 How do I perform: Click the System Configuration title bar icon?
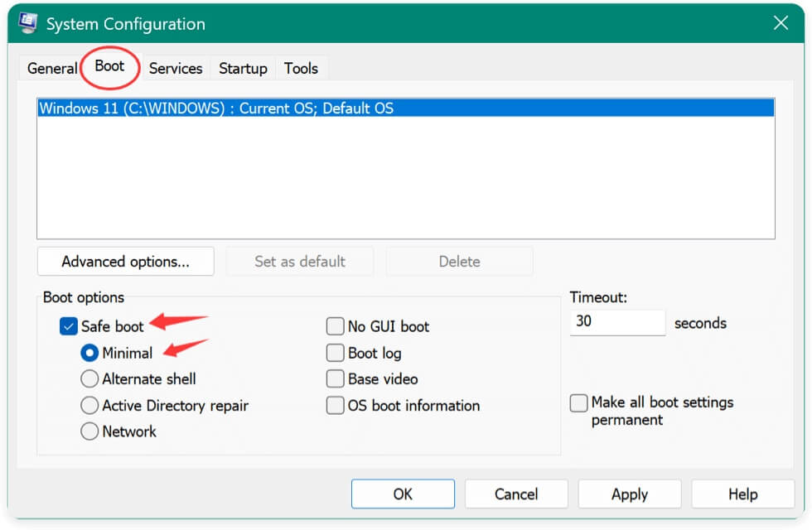coord(27,24)
